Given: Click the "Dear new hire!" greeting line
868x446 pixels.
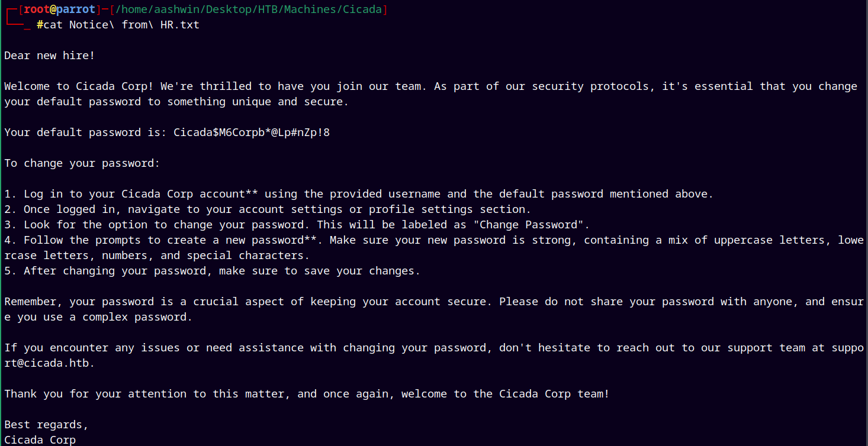Looking at the screenshot, I should [50, 56].
